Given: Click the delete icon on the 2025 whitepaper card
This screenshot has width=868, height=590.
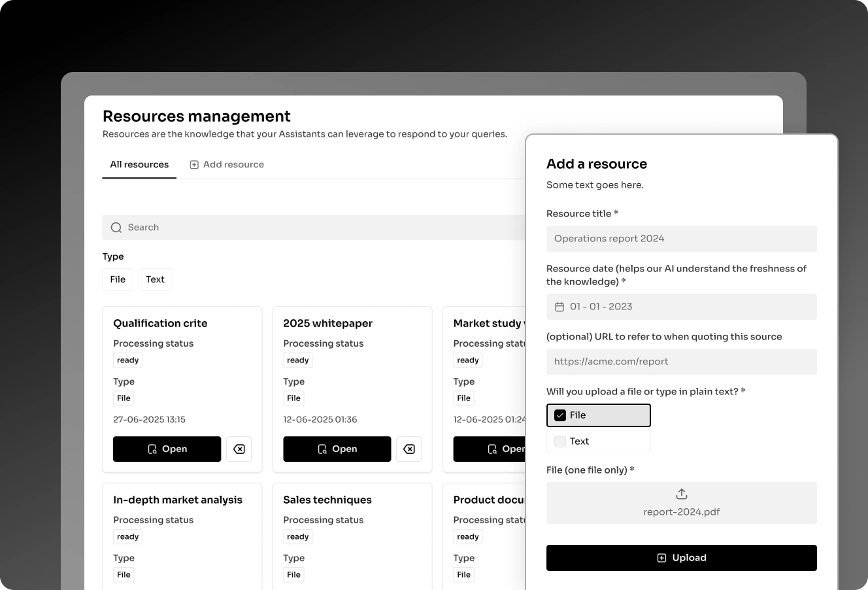Looking at the screenshot, I should 409,449.
